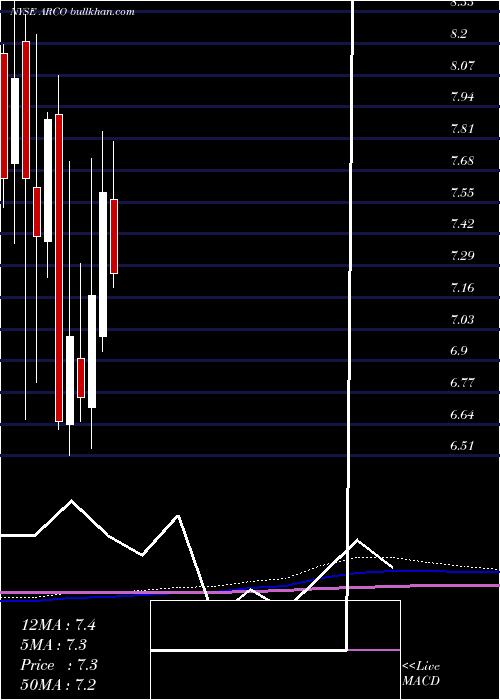Click the 6.77 price level label

pyautogui.click(x=462, y=383)
